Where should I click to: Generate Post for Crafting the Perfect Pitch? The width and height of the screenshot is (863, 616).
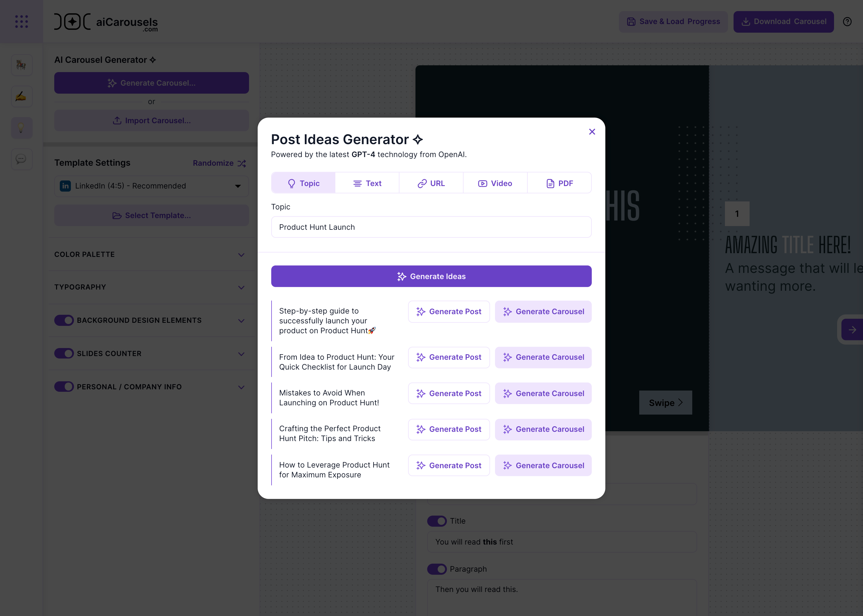pyautogui.click(x=448, y=429)
